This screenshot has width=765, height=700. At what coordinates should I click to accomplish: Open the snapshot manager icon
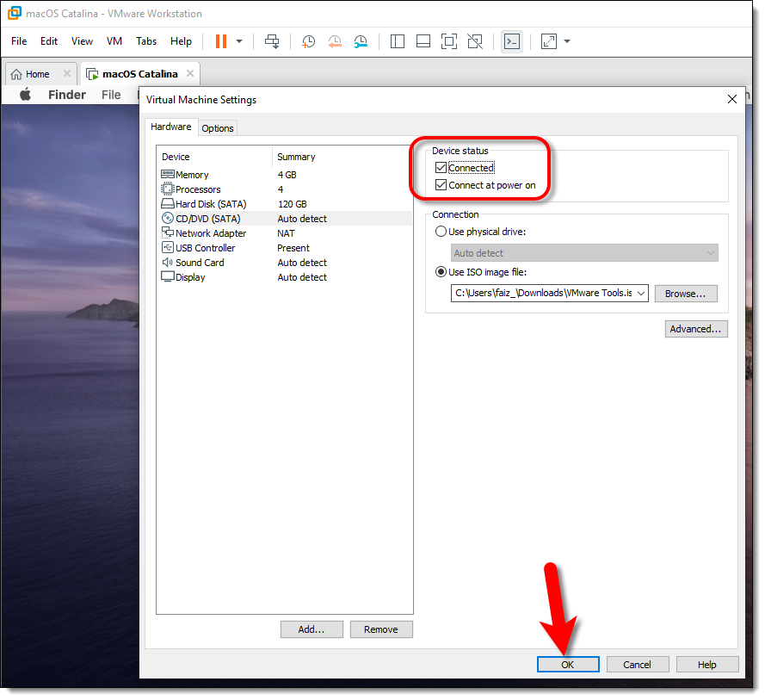tap(361, 41)
